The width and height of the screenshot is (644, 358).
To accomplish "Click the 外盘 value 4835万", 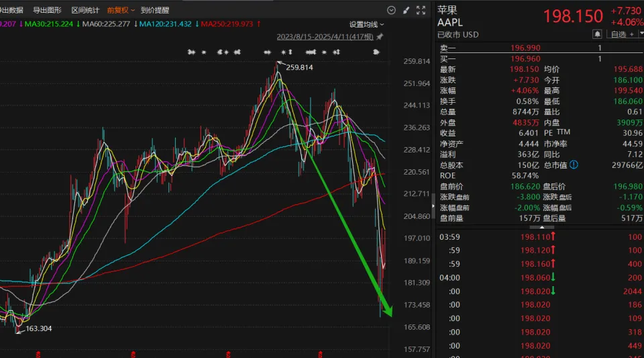I will (x=525, y=122).
